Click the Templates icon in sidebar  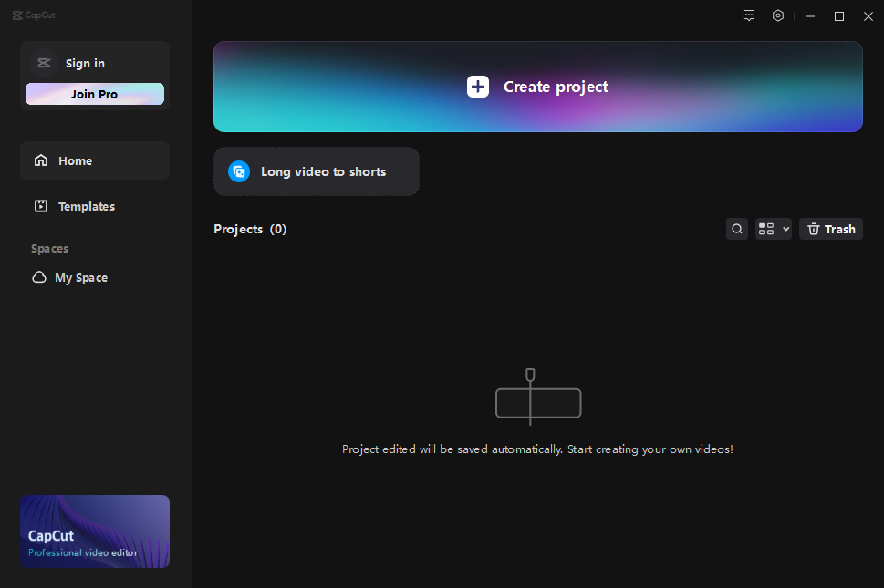point(41,206)
